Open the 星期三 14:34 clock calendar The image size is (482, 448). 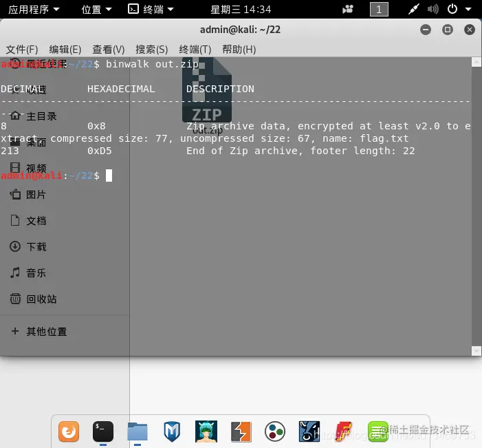[x=241, y=10]
